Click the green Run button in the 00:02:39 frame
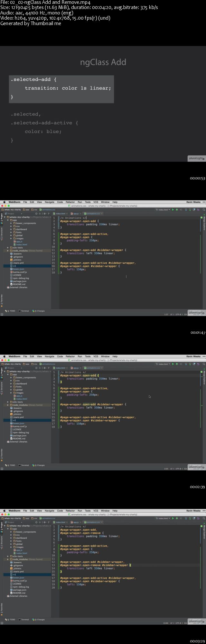 point(173,364)
